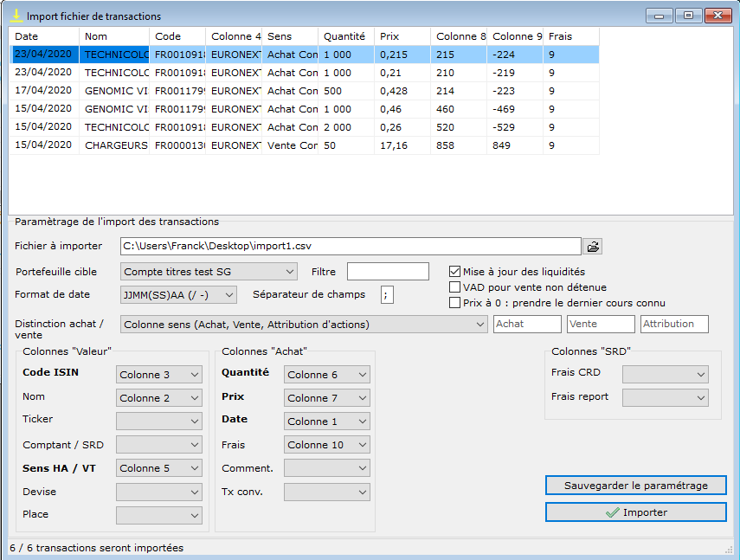
Task: Click the Fichier à importer path field
Action: (x=351, y=247)
